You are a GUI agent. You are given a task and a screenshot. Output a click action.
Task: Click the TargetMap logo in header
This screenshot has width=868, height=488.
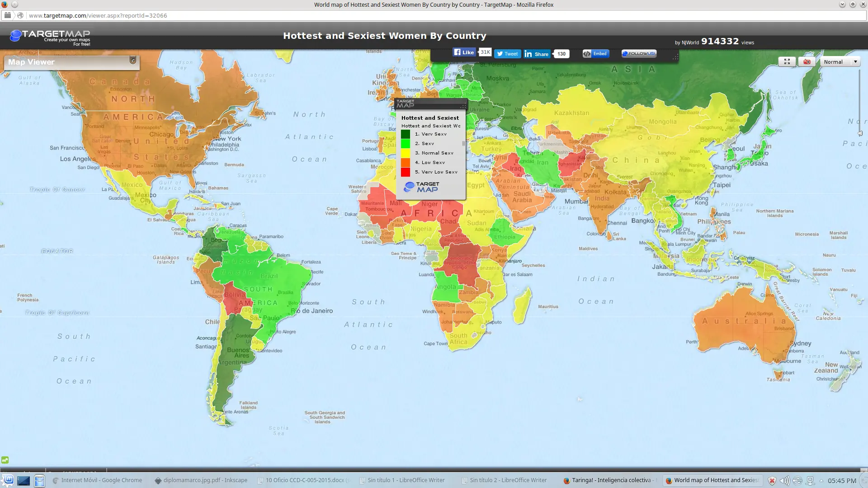[51, 36]
